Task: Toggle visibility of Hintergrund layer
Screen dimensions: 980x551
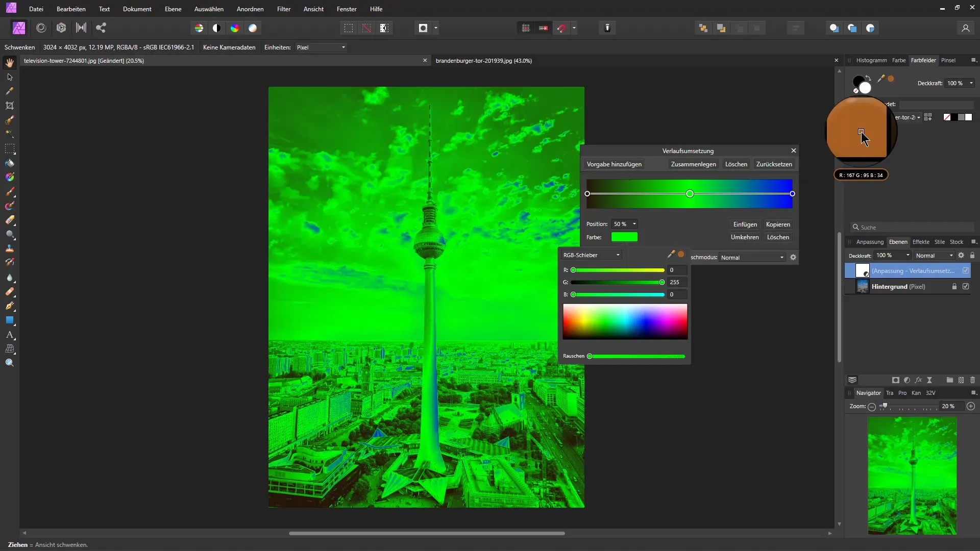Action: [x=966, y=287]
